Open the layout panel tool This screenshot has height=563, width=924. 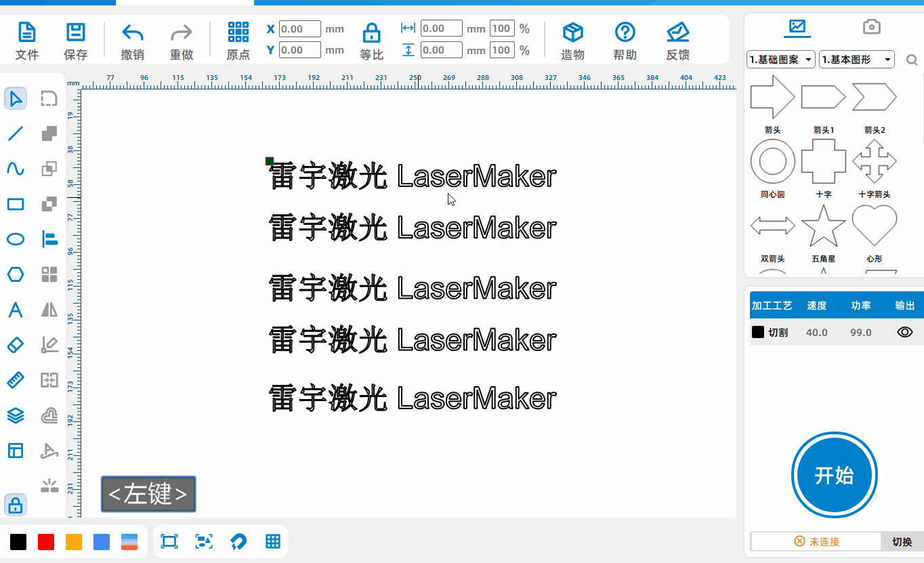point(16,451)
